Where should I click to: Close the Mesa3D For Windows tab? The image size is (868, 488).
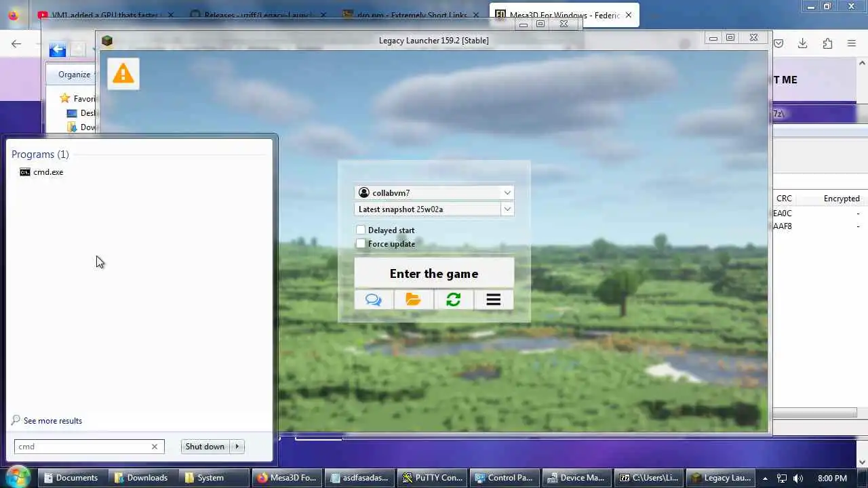[x=629, y=15]
